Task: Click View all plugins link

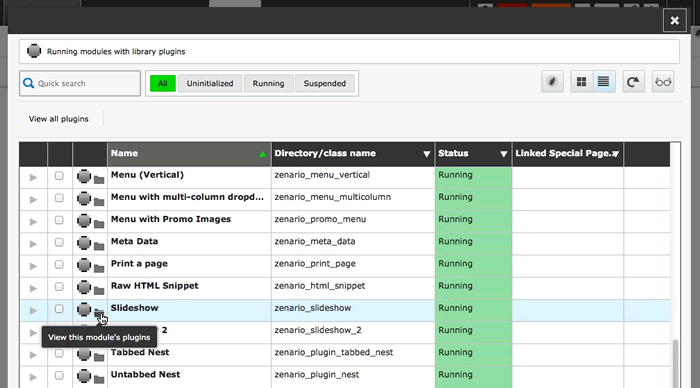Action: (58, 119)
